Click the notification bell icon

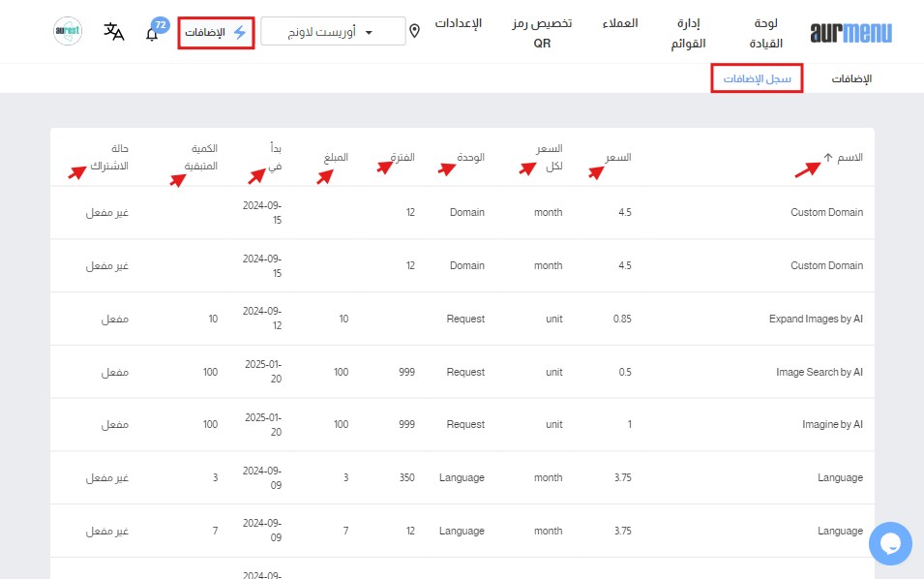pyautogui.click(x=152, y=34)
